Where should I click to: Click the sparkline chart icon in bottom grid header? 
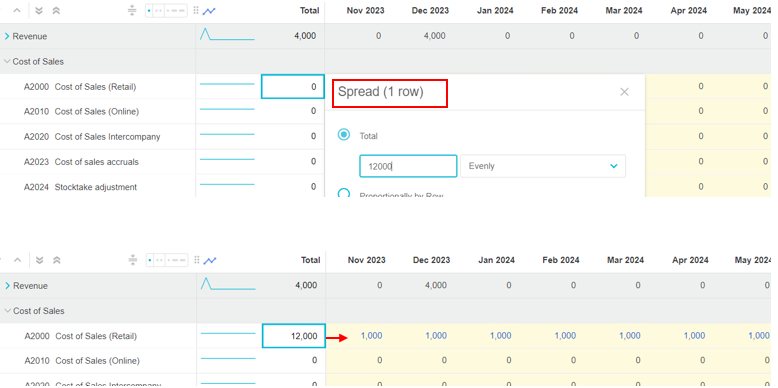click(x=210, y=260)
